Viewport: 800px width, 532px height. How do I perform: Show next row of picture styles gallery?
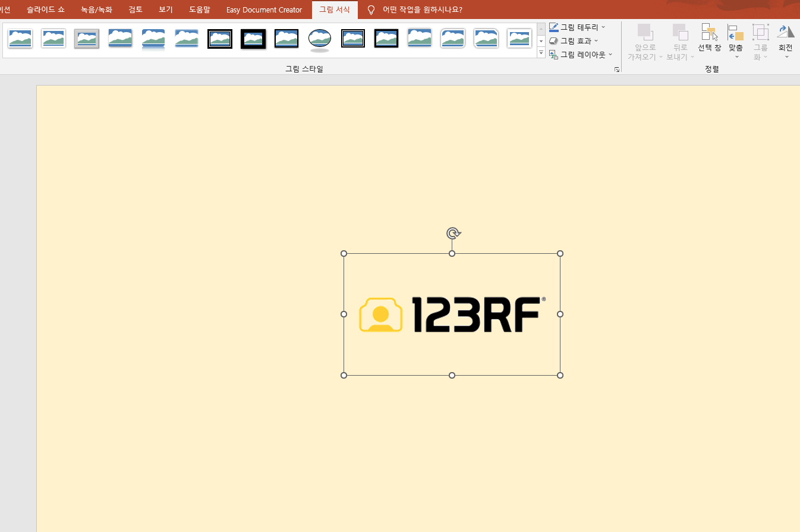[x=541, y=41]
